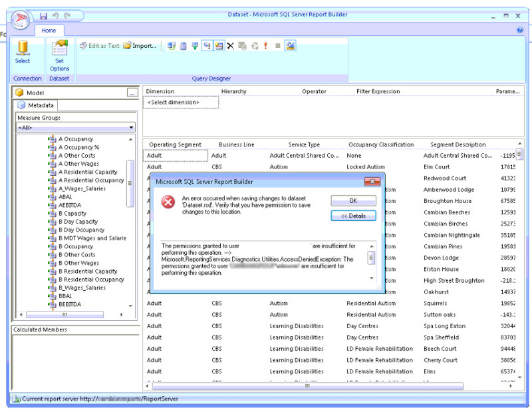Open Set Options for the dataset

[59, 56]
